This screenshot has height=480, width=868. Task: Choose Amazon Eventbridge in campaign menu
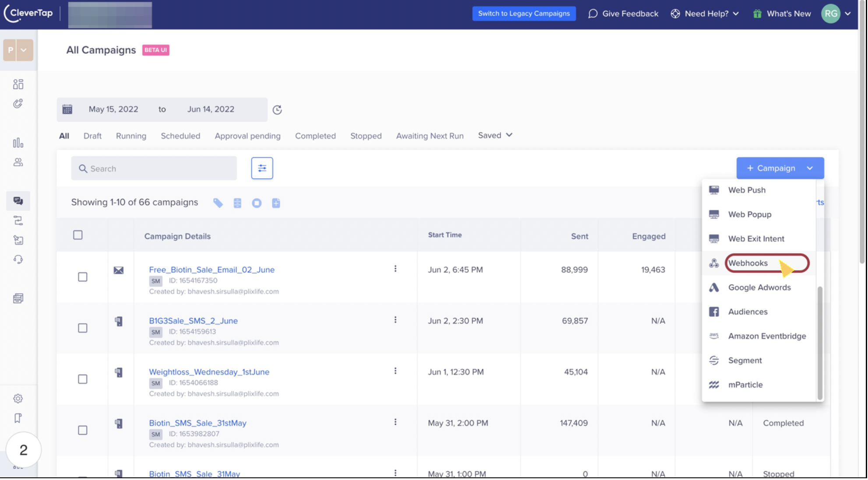pos(759,336)
